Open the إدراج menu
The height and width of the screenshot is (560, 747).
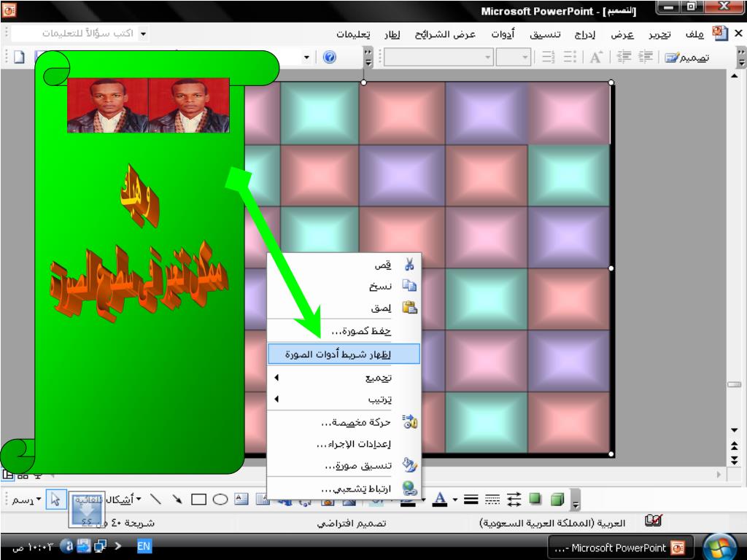584,34
